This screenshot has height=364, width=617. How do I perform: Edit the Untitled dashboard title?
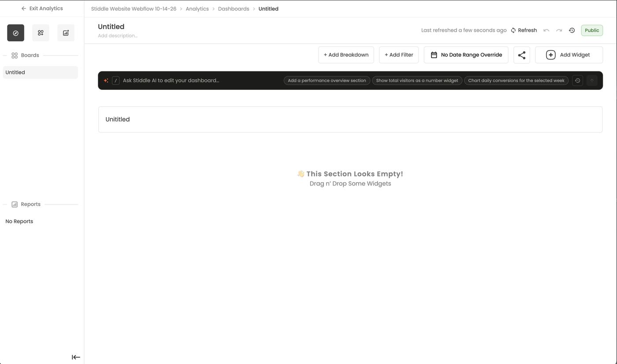[111, 27]
